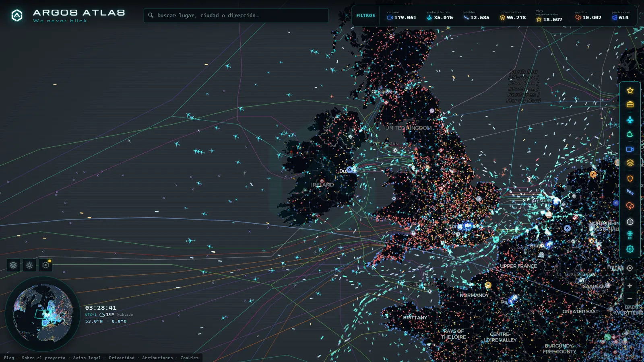This screenshot has width=644, height=362.
Task: Toggle the eventos filter showing 10.402
Action: pos(588,16)
